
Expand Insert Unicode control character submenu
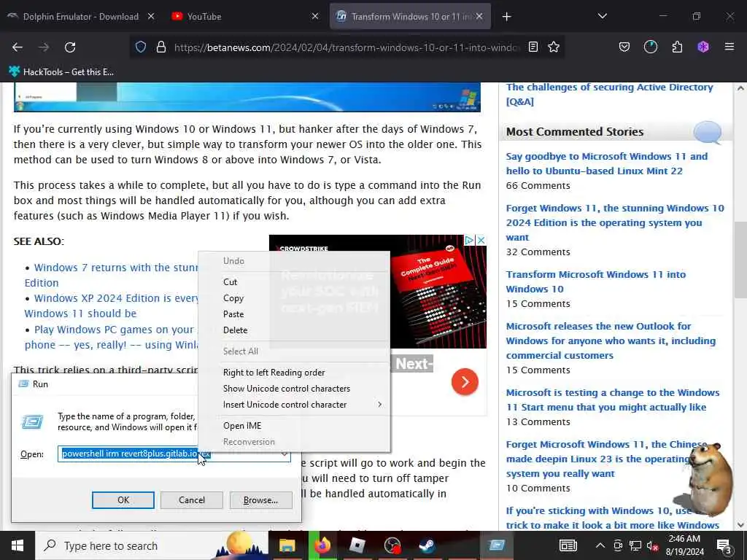point(294,405)
